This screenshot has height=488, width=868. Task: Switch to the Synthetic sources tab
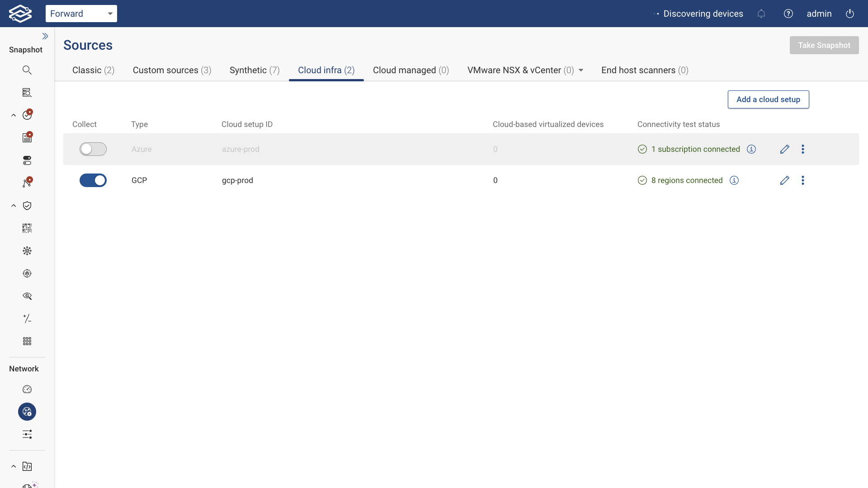255,70
